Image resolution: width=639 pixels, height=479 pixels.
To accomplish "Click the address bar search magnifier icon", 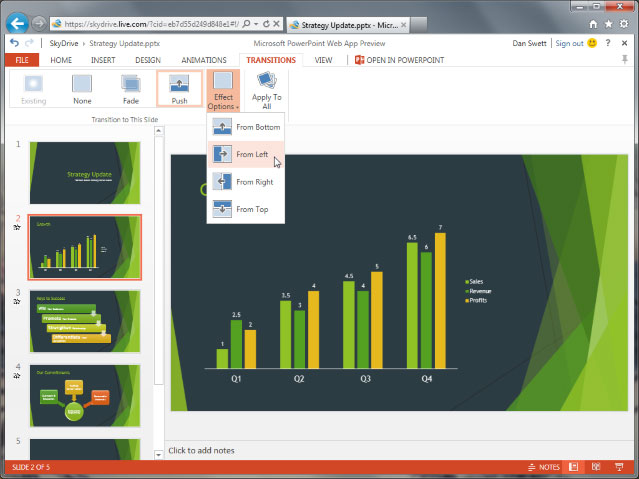I will (246, 24).
